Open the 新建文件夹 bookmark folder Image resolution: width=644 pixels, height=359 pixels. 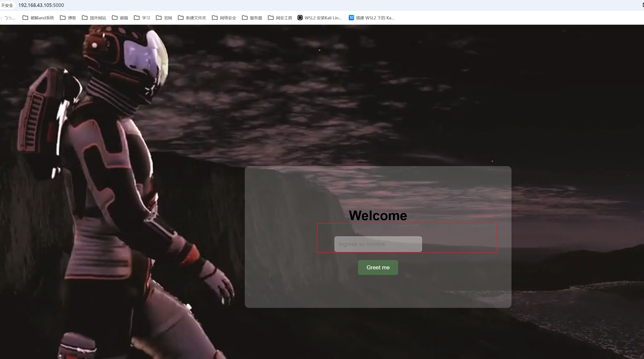pos(192,18)
